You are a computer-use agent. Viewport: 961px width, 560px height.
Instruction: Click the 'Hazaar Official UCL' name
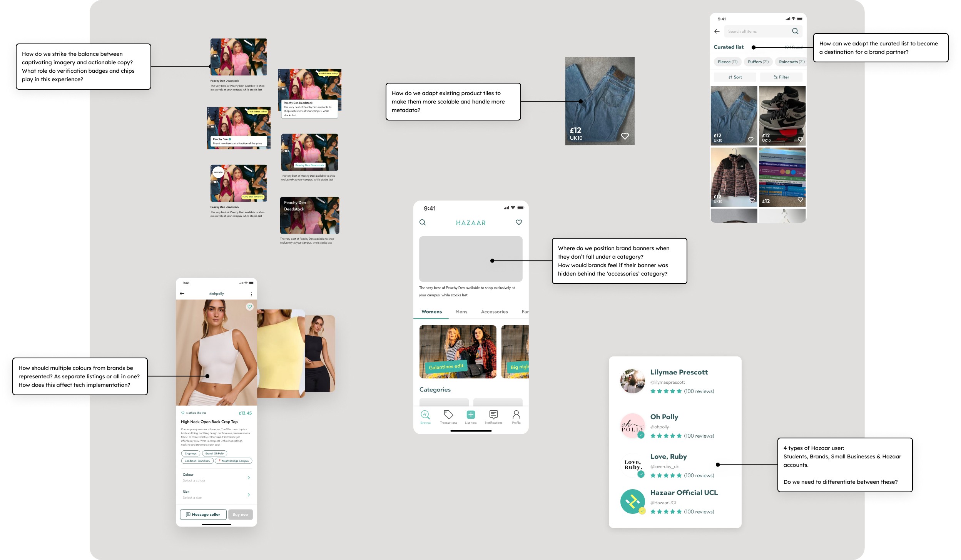point(684,493)
